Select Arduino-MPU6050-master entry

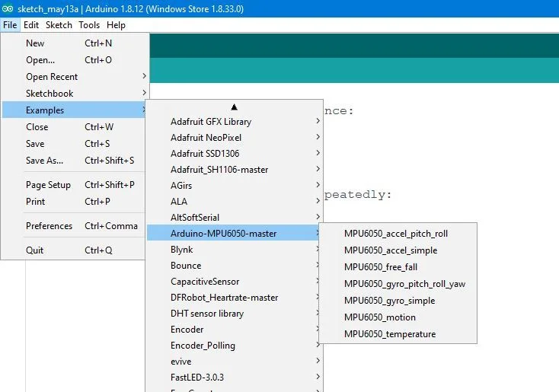[x=234, y=234]
